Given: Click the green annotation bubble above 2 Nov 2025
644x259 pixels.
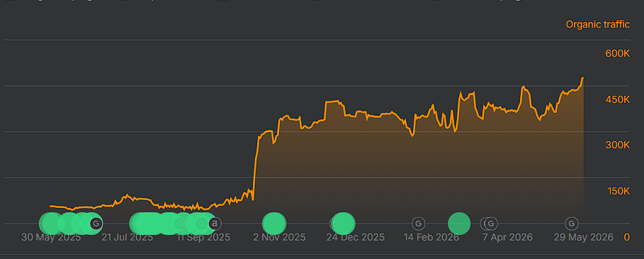Looking at the screenshot, I should 274,224.
